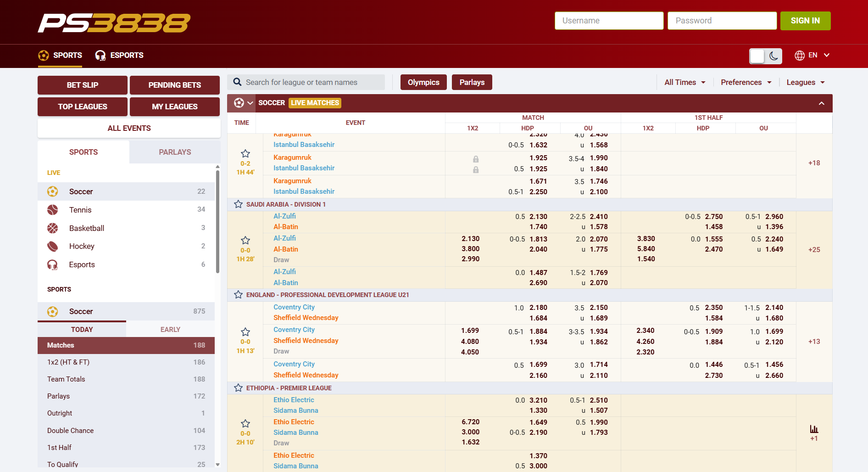Favorite England Professional Development League U21 star
Screen dimensions: 868x472
238,294
